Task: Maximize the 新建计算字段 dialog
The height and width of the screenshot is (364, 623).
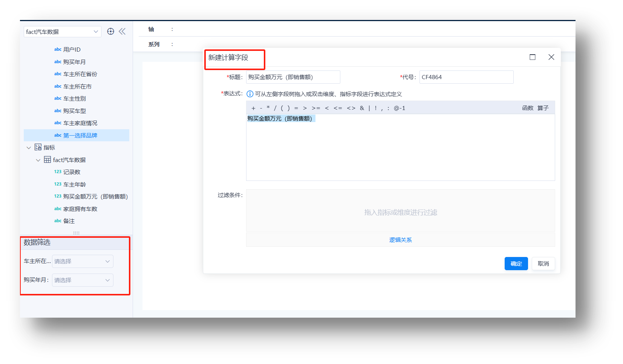Action: point(532,57)
